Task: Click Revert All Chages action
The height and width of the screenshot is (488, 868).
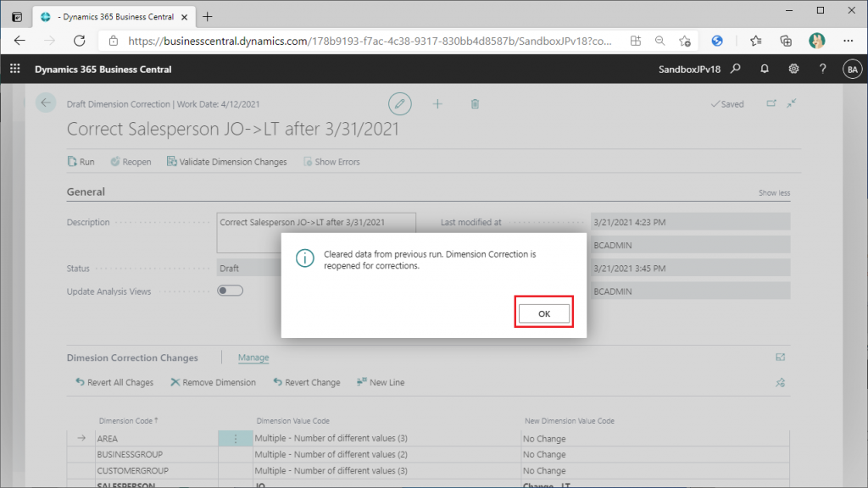Action: [114, 382]
